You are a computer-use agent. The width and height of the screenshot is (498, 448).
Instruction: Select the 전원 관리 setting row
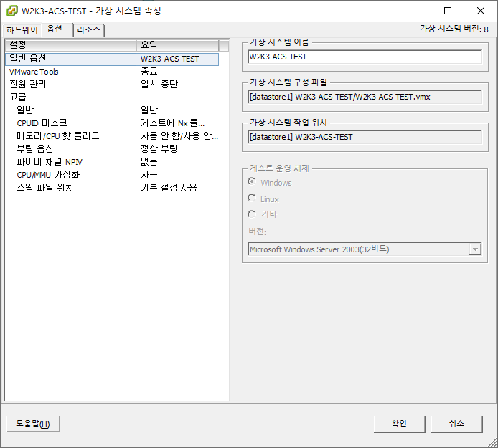coord(112,85)
